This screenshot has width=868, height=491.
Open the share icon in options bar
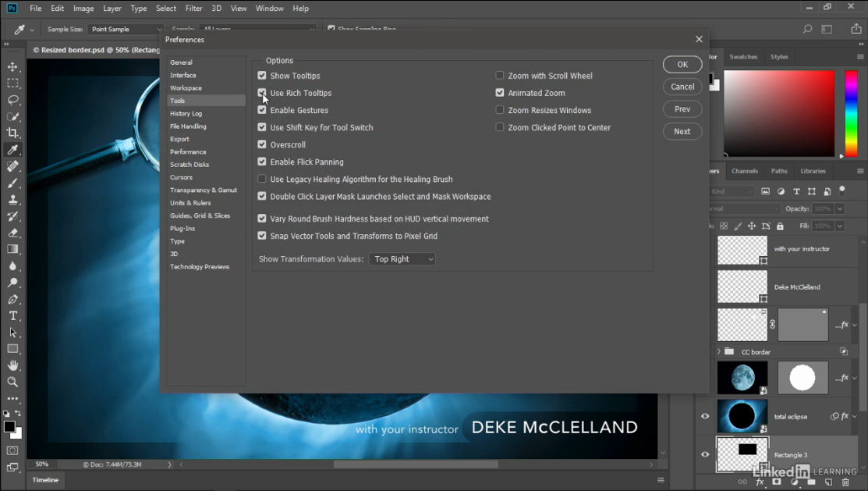point(856,29)
